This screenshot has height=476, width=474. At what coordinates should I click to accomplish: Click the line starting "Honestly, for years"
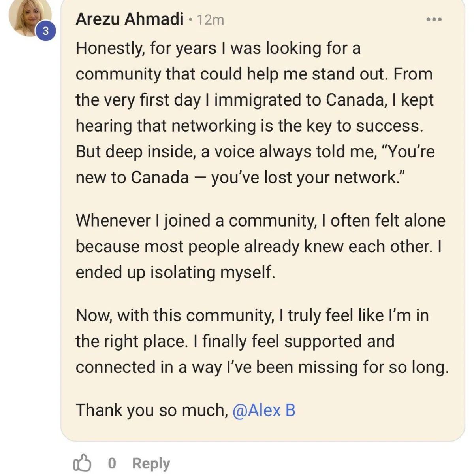[x=218, y=48]
